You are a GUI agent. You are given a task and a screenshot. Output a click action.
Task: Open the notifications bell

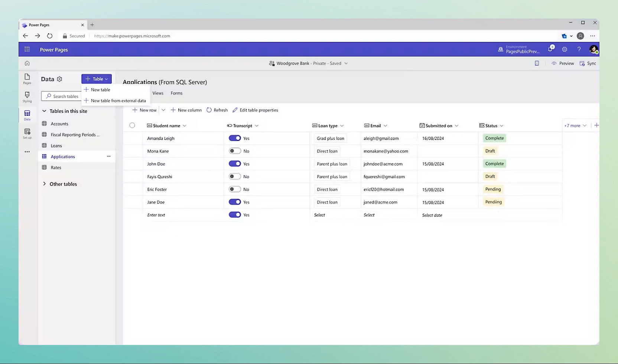[550, 49]
